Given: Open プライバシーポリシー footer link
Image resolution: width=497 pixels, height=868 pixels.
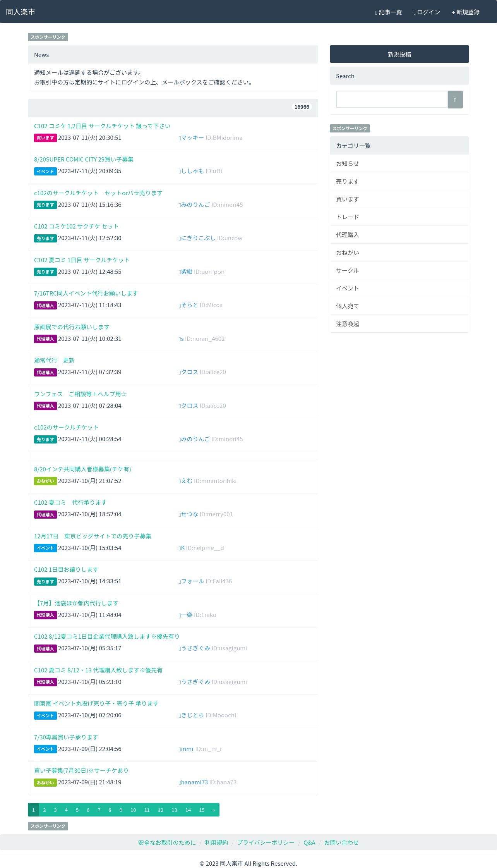Looking at the screenshot, I should (x=266, y=842).
